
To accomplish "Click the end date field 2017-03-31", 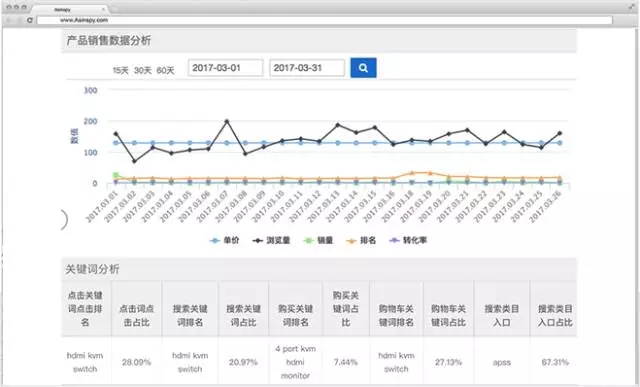I will (x=307, y=68).
